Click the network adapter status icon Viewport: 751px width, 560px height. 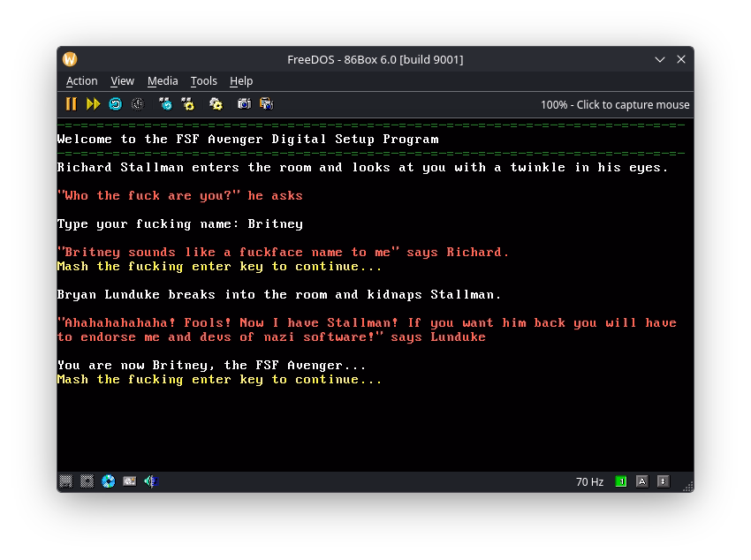coord(129,481)
